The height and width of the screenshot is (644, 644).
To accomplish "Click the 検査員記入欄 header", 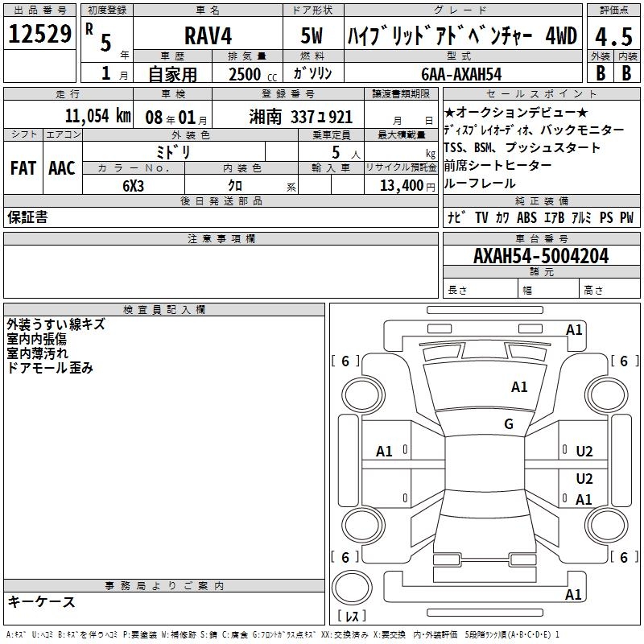I will (164, 310).
